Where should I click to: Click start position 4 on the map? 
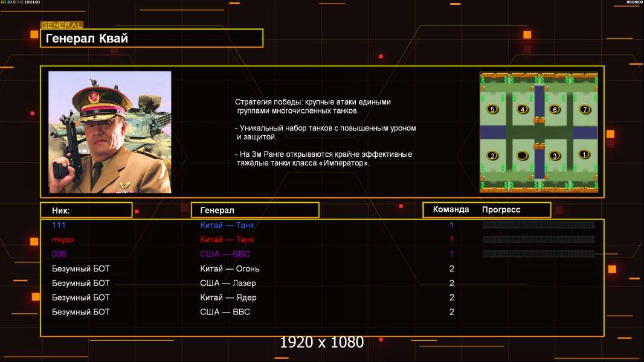click(522, 109)
